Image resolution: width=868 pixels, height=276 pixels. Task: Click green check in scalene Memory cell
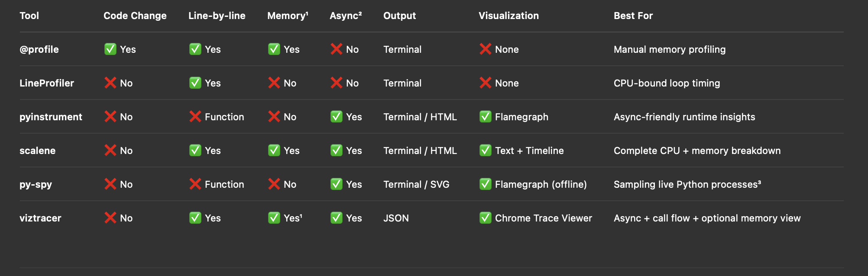[x=274, y=150]
